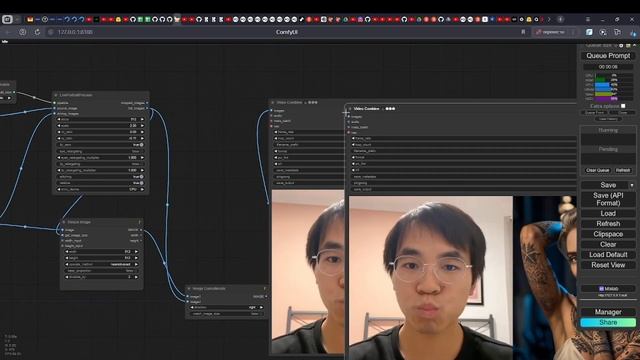The image size is (640, 360).
Task: Click the browser address bar
Action: coord(286,32)
